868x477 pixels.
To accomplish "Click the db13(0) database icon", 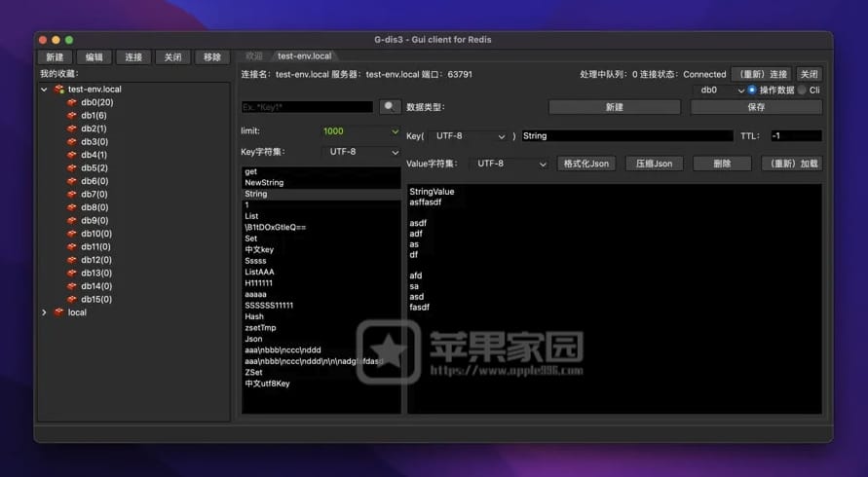I will pyautogui.click(x=71, y=273).
